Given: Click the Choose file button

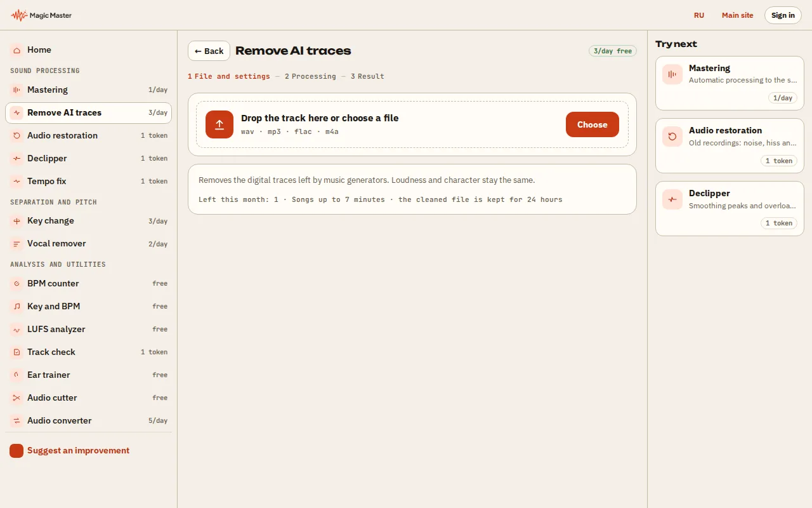Looking at the screenshot, I should point(593,124).
